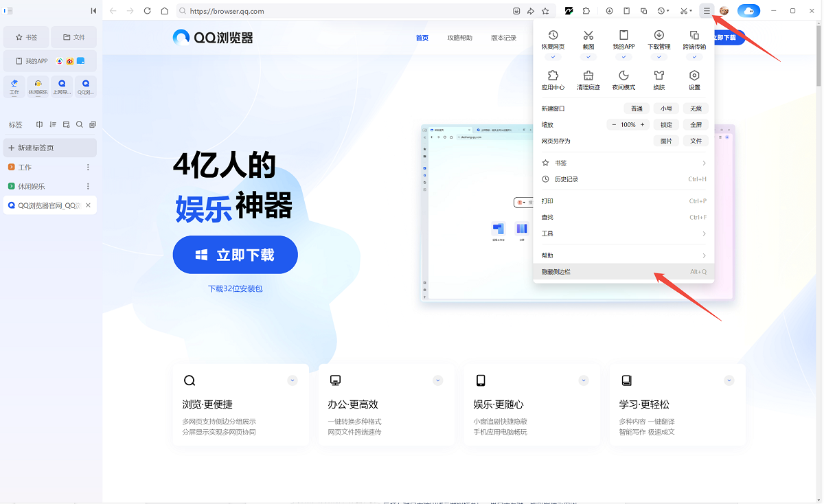
Task: Click the share arrow icon in address bar
Action: coord(531,11)
